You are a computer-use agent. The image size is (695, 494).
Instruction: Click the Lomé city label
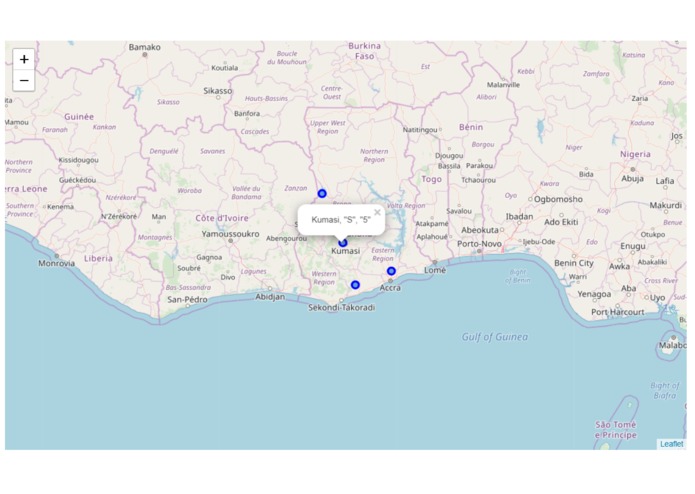[435, 270]
